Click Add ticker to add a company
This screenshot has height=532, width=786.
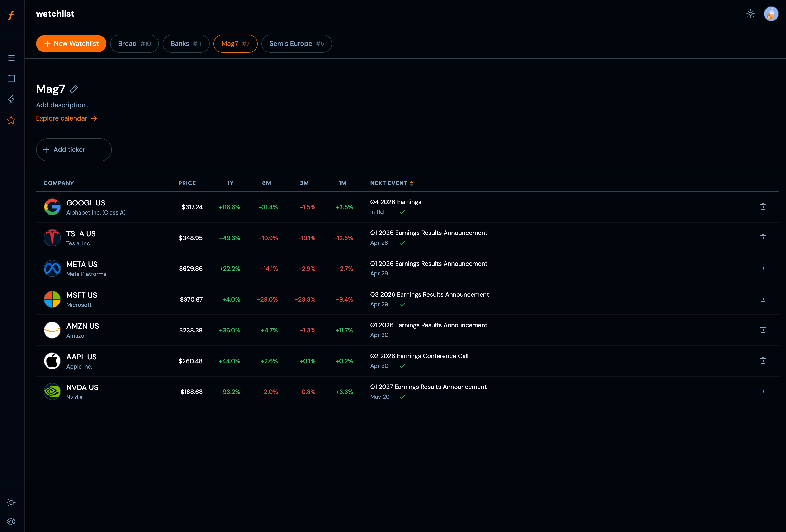coord(73,150)
